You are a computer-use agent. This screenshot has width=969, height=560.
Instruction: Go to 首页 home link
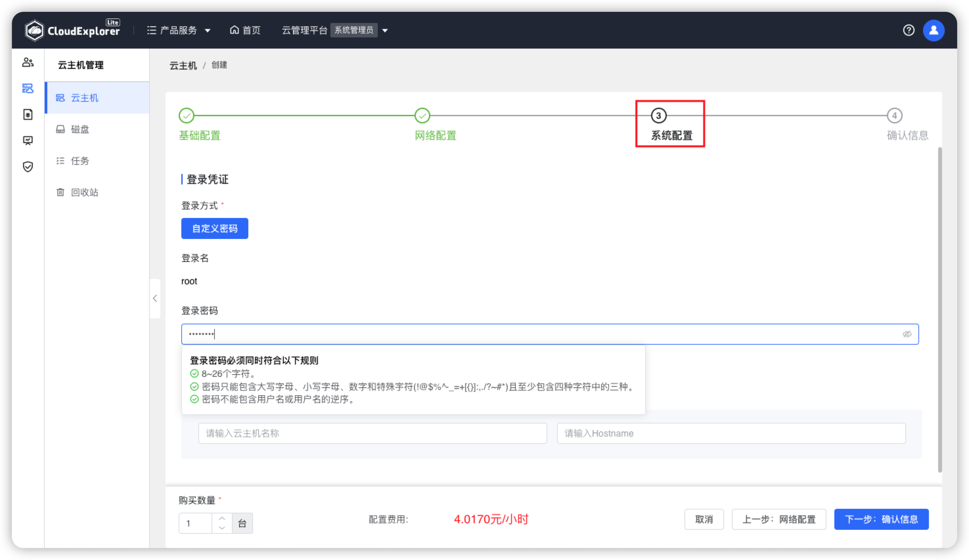[x=245, y=30]
